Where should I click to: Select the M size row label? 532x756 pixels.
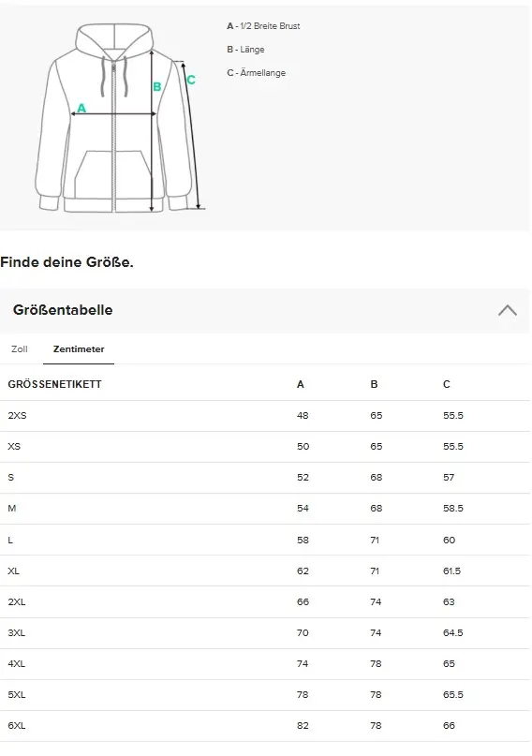(x=12, y=508)
